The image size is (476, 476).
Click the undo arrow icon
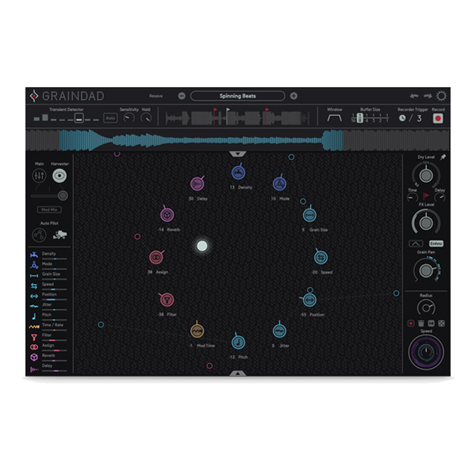414,96
